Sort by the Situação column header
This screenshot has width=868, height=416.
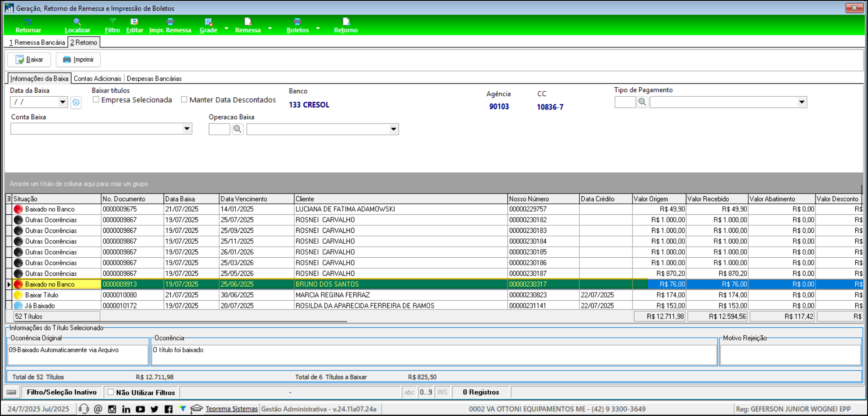point(56,199)
